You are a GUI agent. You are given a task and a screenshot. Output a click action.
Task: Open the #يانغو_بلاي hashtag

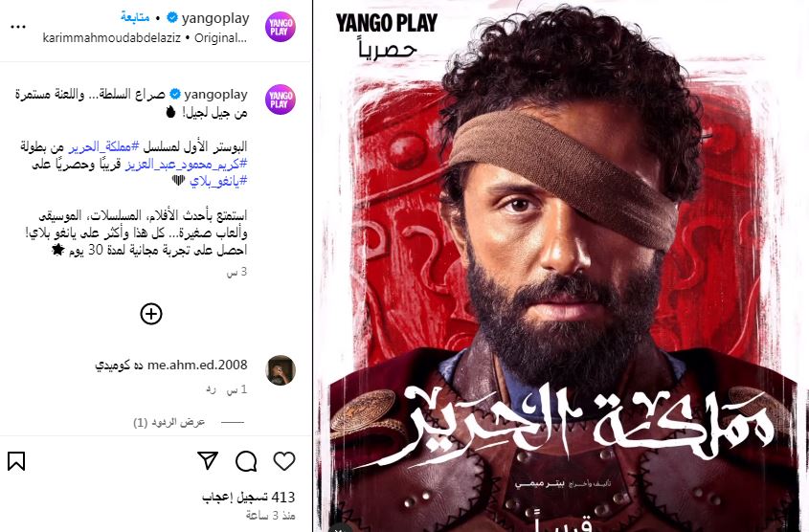[218, 181]
